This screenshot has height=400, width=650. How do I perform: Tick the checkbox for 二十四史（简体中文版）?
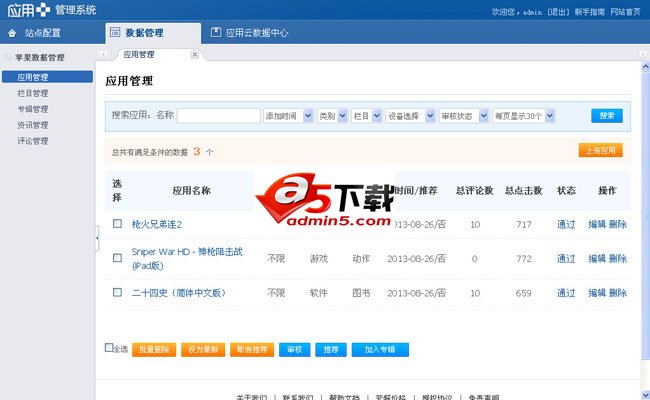pos(117,292)
